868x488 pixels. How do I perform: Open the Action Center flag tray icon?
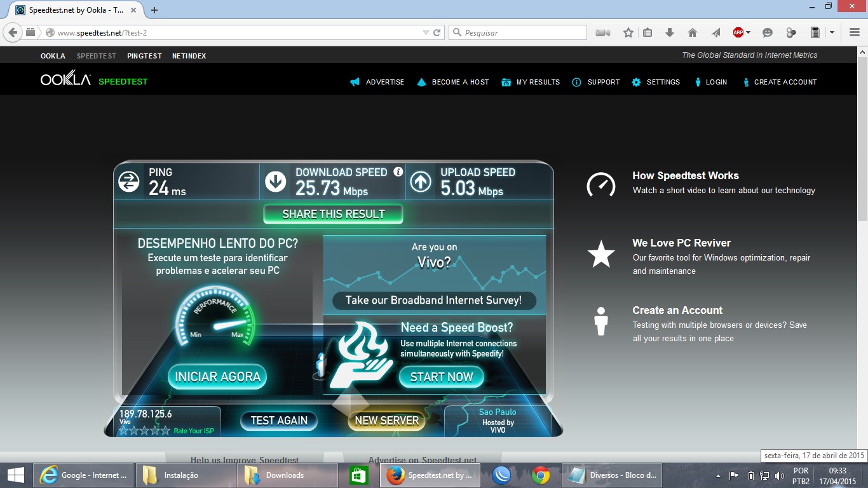[x=734, y=475]
